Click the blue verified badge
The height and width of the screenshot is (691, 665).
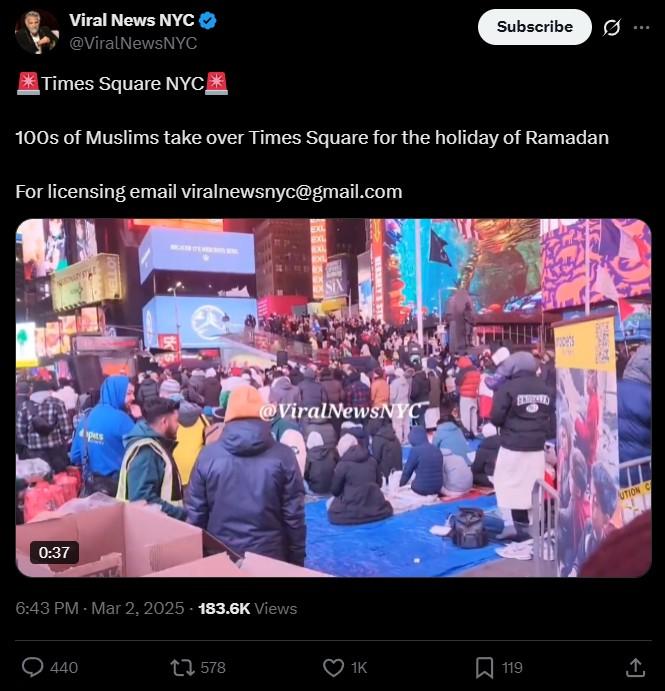pos(208,21)
